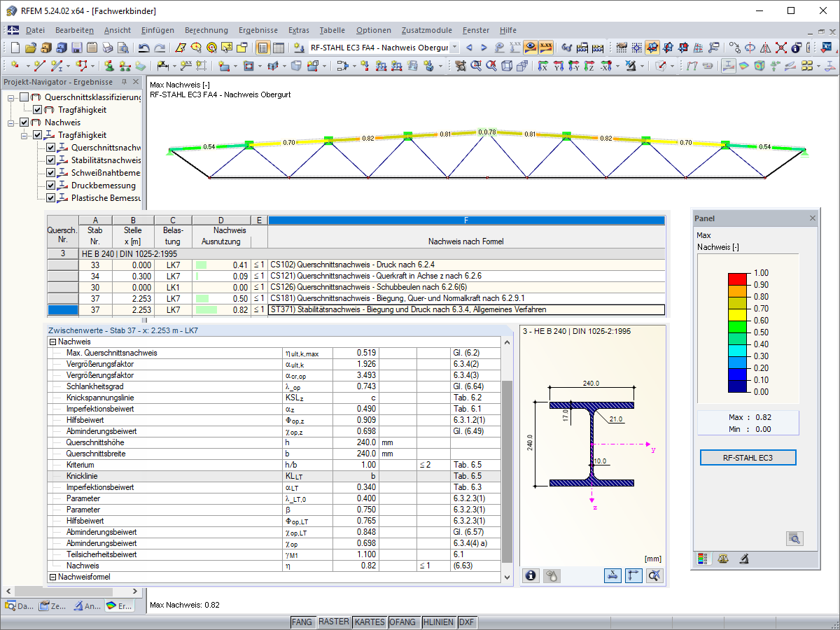Uncheck Tragfähigkeit under Querschnittsklassifizierung
The height and width of the screenshot is (630, 840).
click(38, 110)
